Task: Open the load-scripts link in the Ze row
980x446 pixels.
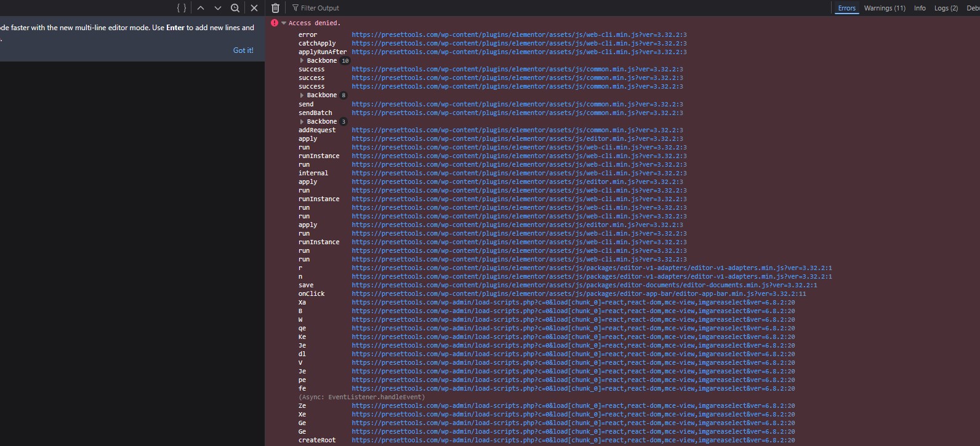Action: pyautogui.click(x=573, y=406)
